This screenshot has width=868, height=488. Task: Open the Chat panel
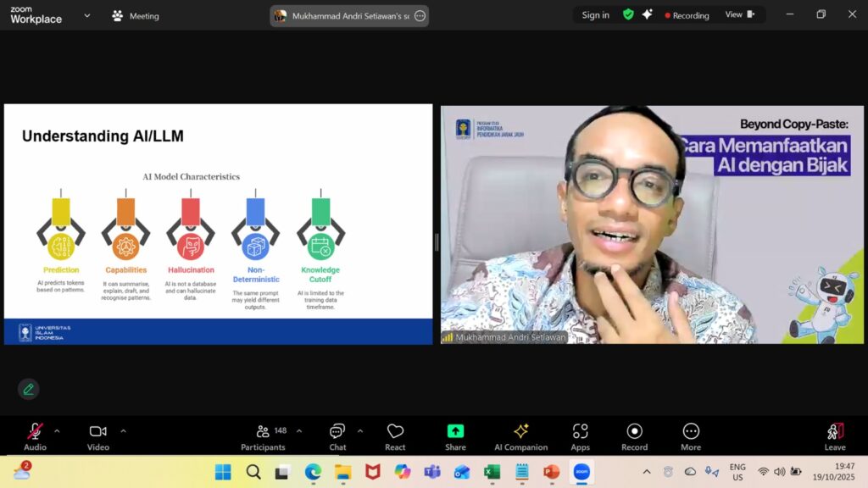pos(337,435)
